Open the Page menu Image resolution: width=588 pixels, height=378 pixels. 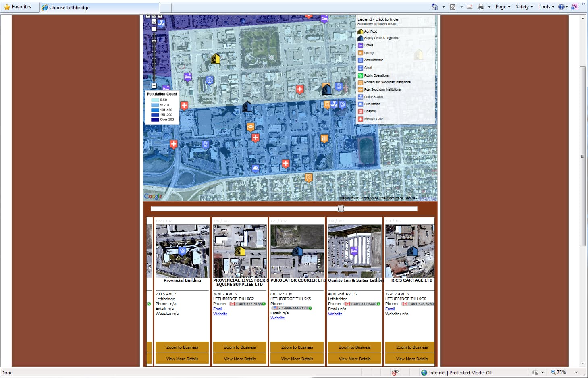pos(503,7)
